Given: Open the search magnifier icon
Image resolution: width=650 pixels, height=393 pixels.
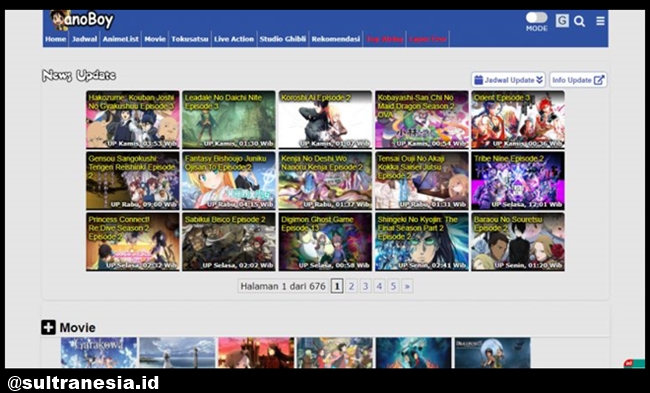Looking at the screenshot, I should (x=580, y=21).
